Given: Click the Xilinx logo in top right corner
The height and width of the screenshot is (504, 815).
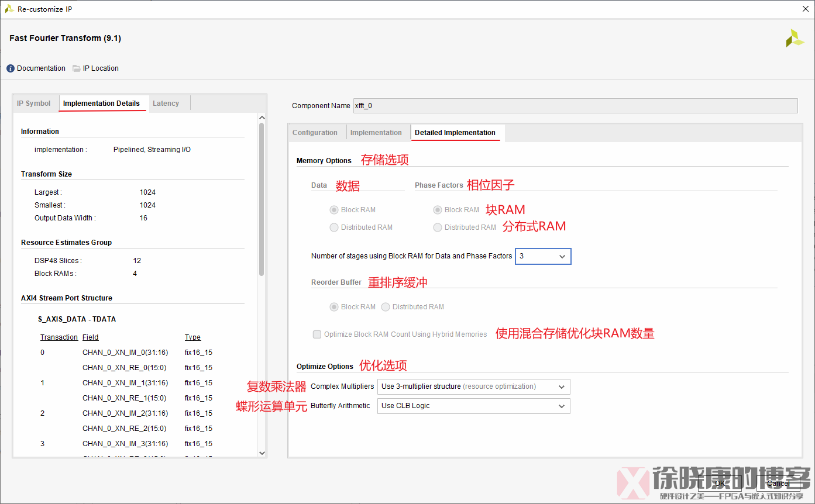Looking at the screenshot, I should 795,37.
